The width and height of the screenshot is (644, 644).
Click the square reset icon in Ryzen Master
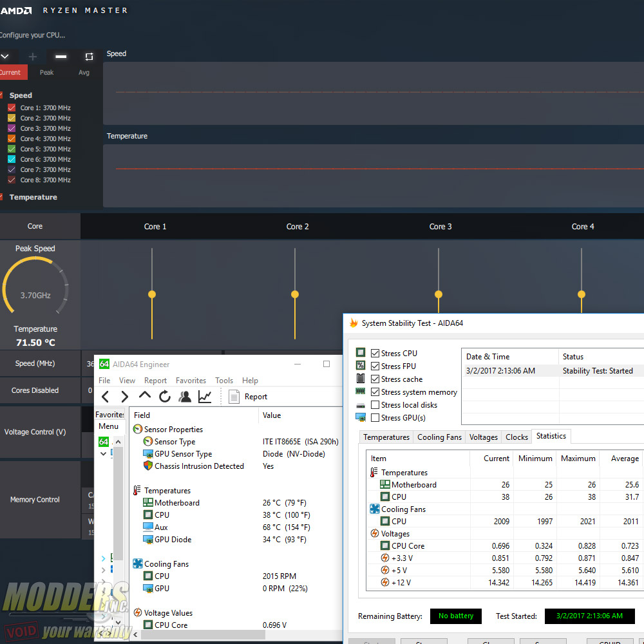[x=89, y=56]
